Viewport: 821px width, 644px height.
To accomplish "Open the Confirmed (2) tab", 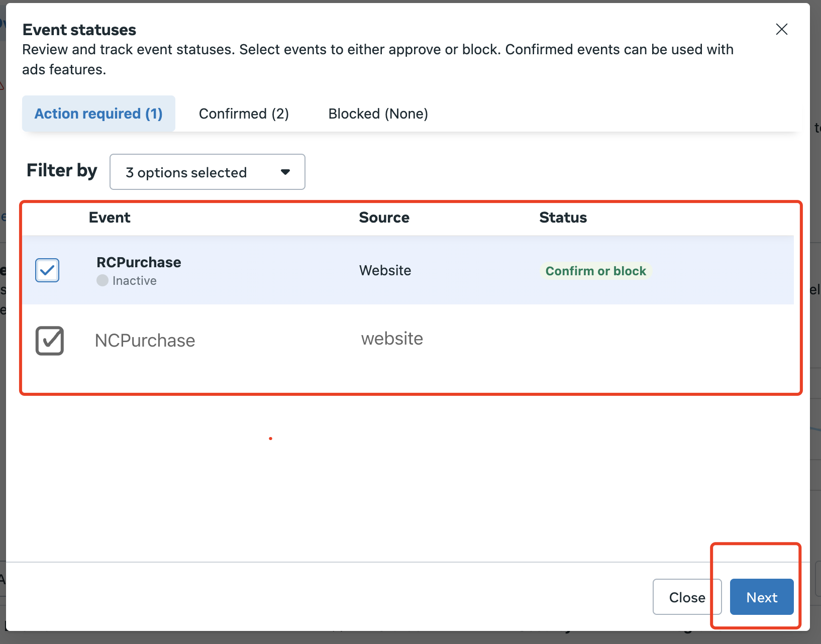I will point(244,114).
